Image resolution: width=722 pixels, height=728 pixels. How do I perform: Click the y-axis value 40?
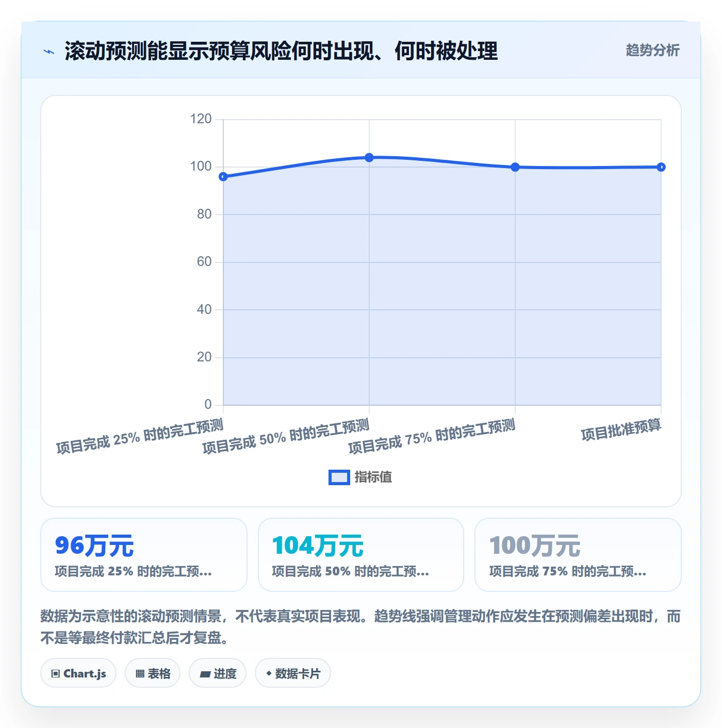coord(204,309)
